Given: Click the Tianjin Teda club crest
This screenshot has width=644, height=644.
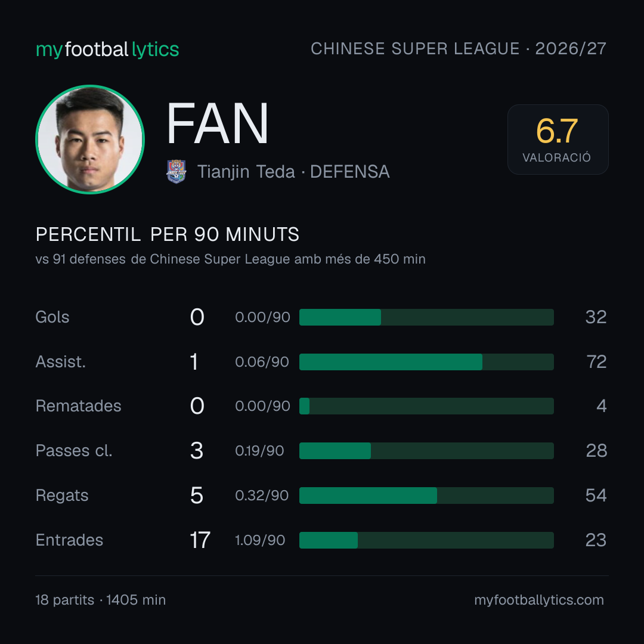Looking at the screenshot, I should 177,171.
